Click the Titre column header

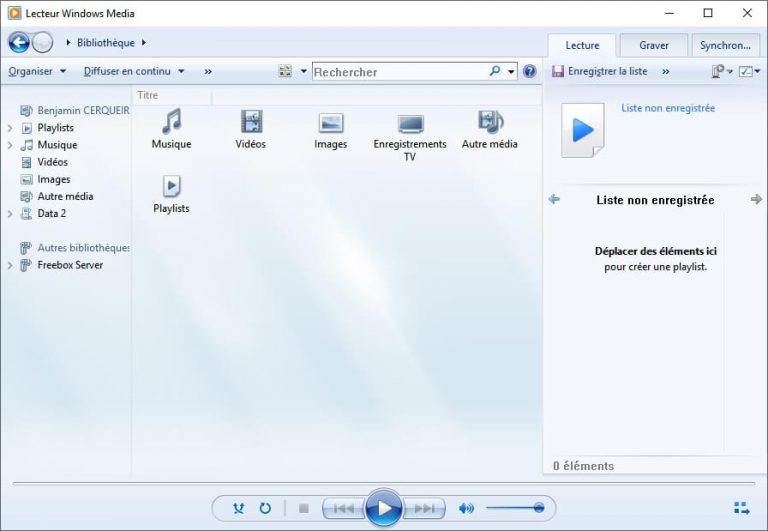pos(172,96)
